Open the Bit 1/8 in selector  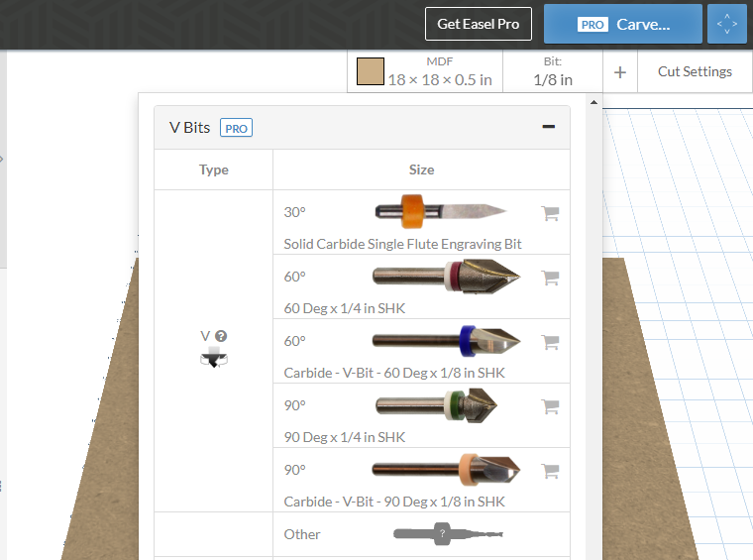(553, 72)
